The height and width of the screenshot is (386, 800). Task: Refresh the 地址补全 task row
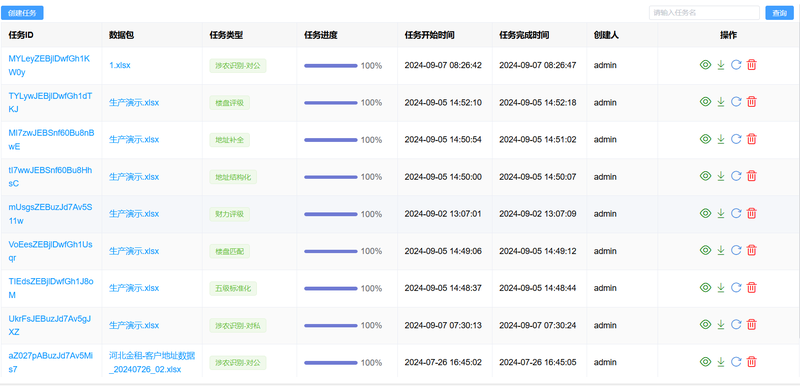(x=736, y=139)
